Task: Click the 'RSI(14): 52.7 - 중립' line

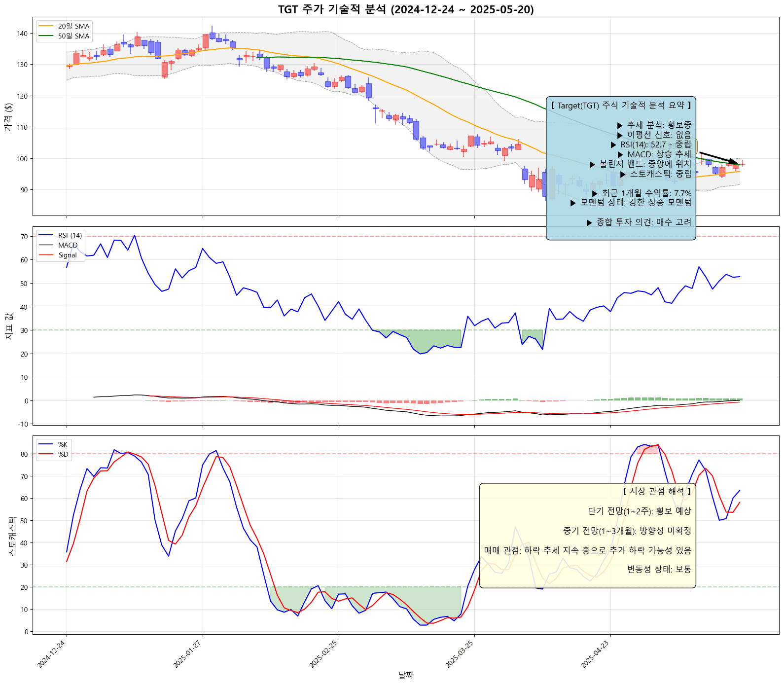Action: point(651,144)
